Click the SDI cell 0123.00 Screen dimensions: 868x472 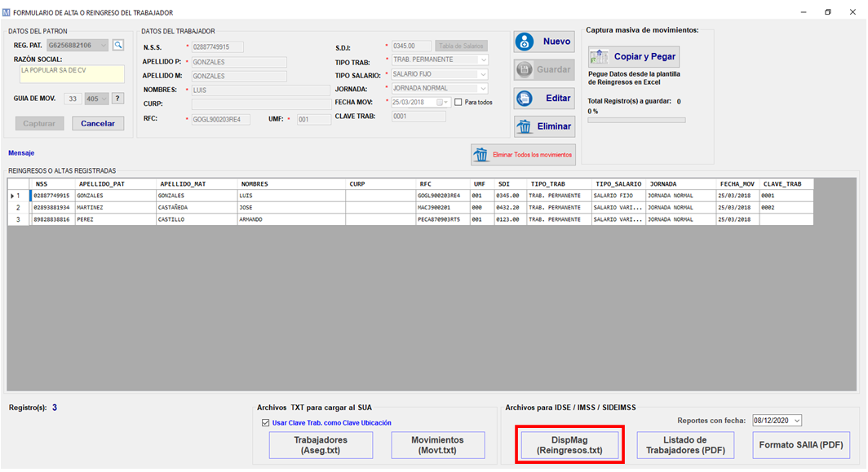(x=509, y=219)
